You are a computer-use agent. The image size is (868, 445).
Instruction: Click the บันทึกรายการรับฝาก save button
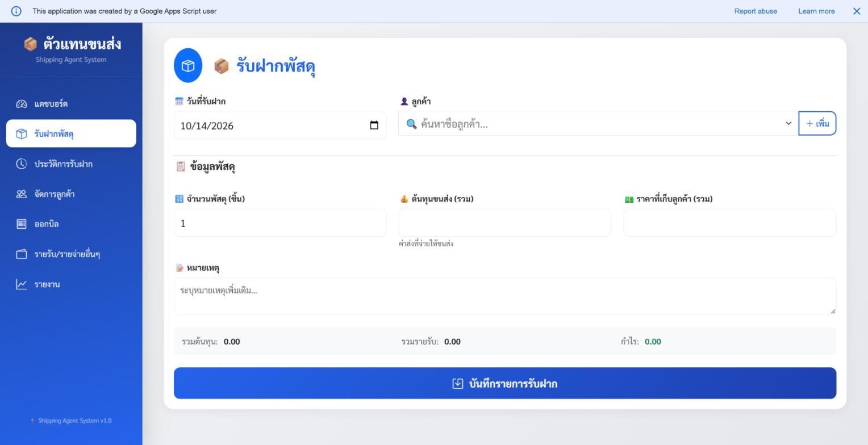click(x=505, y=384)
